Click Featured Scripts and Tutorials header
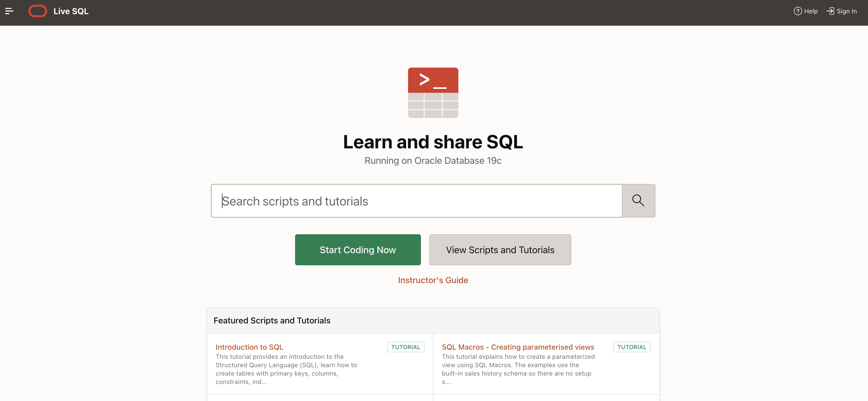Image resolution: width=868 pixels, height=401 pixels. click(272, 321)
